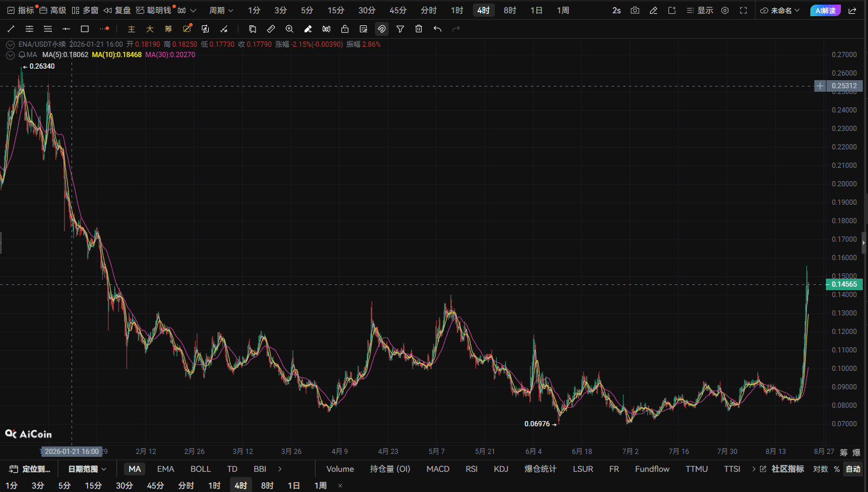Toggle percent scale mode

click(x=837, y=469)
